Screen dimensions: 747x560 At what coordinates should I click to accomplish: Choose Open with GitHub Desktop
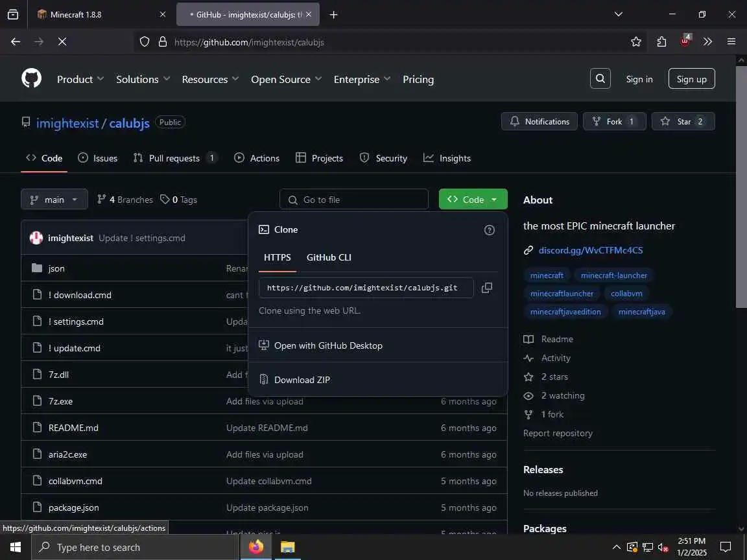click(x=378, y=345)
